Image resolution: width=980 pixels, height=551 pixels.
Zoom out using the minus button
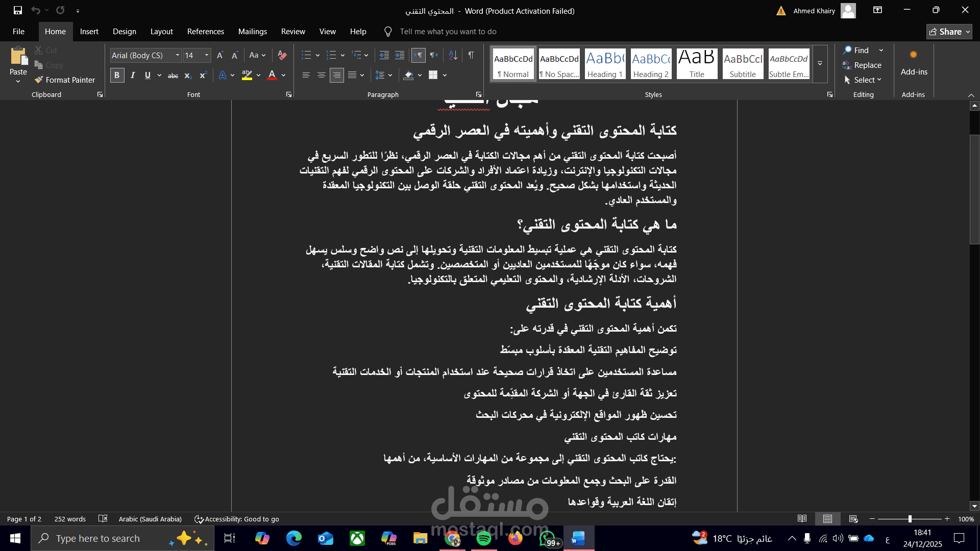coord(872,519)
